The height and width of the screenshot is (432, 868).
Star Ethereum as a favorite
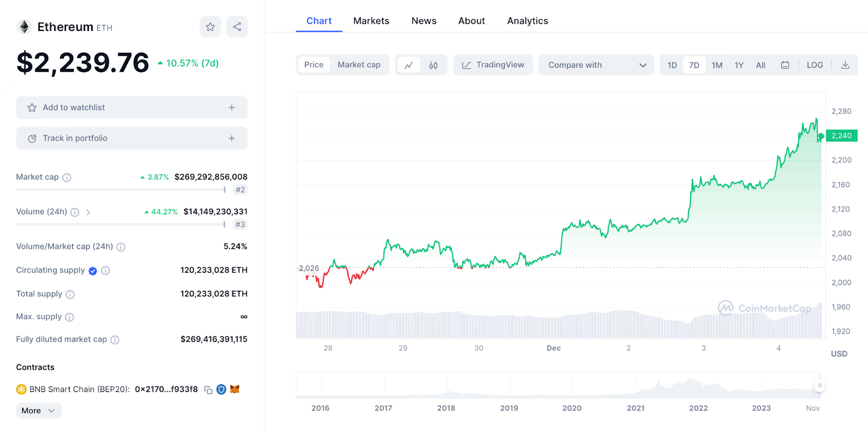pyautogui.click(x=210, y=27)
